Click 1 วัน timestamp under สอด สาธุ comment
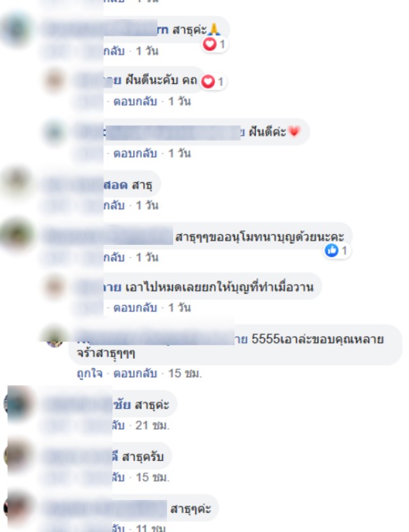The height and width of the screenshot is (532, 409). pyautogui.click(x=147, y=205)
